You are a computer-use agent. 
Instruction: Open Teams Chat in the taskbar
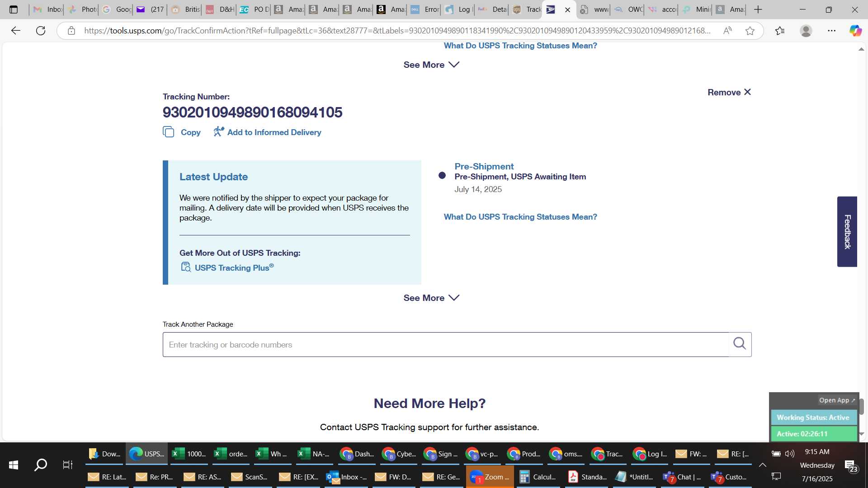[x=682, y=477]
